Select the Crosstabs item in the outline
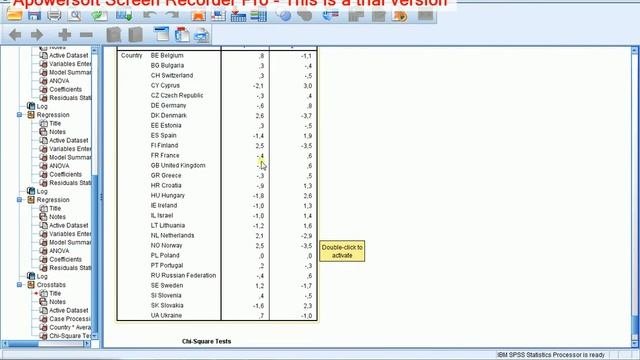This screenshot has width=640, height=360. (x=51, y=285)
